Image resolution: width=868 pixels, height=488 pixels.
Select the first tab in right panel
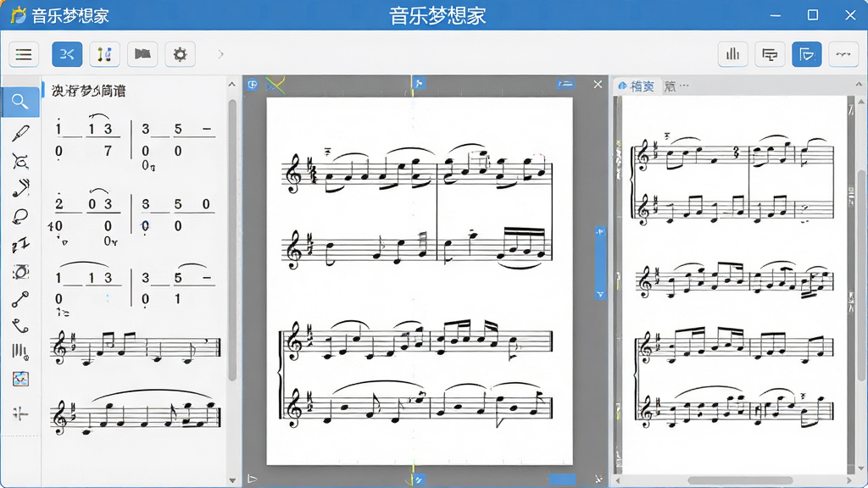[x=637, y=86]
